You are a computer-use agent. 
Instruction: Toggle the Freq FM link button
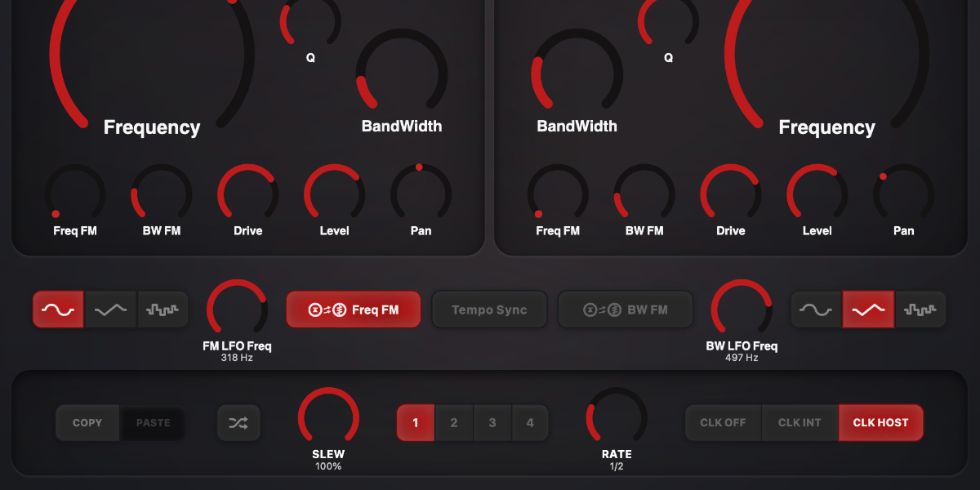pos(354,310)
